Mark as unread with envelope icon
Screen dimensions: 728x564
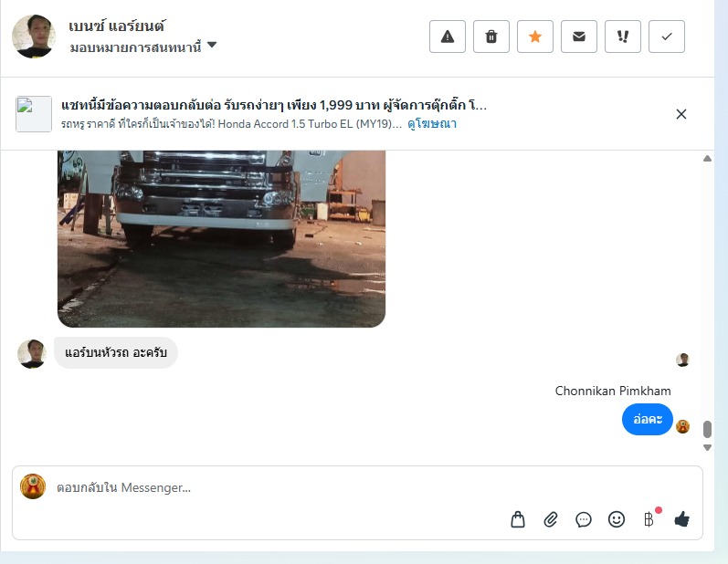(579, 37)
